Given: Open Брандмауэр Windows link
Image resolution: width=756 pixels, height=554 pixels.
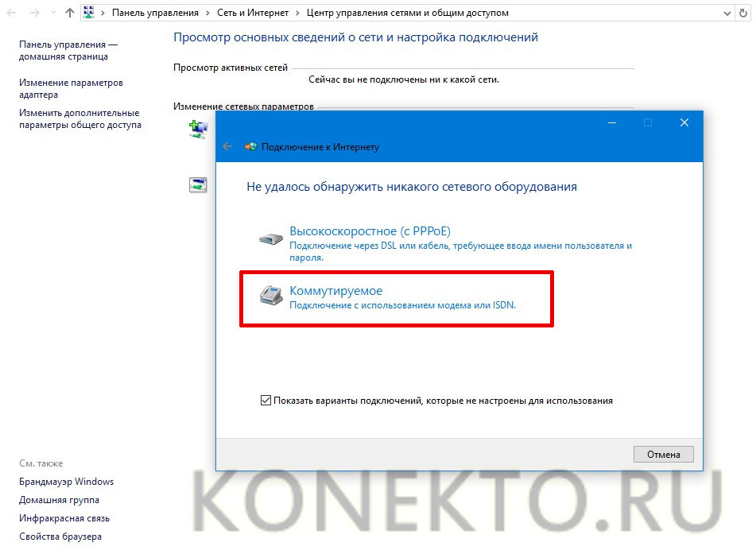Looking at the screenshot, I should pyautogui.click(x=67, y=482).
